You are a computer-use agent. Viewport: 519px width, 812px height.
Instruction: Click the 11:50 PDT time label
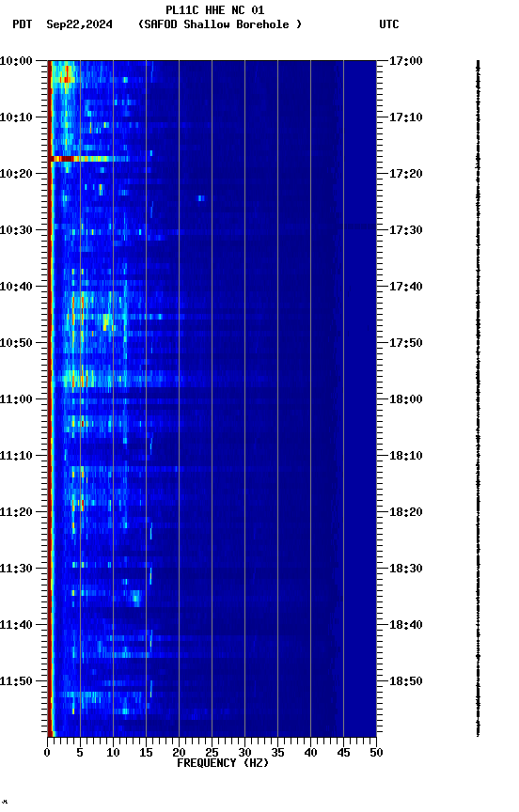coord(16,681)
